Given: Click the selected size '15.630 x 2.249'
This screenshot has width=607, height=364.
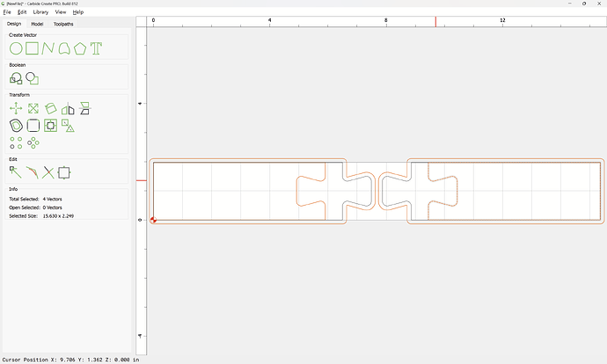Looking at the screenshot, I should [x=58, y=216].
